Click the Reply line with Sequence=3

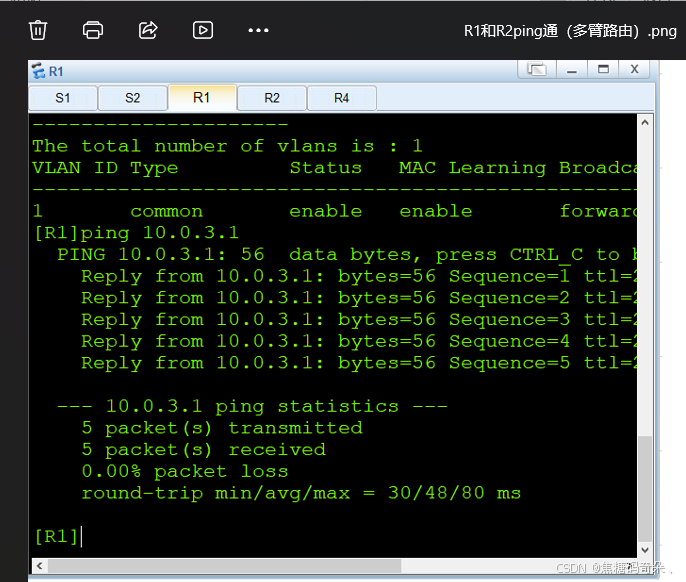pos(359,320)
